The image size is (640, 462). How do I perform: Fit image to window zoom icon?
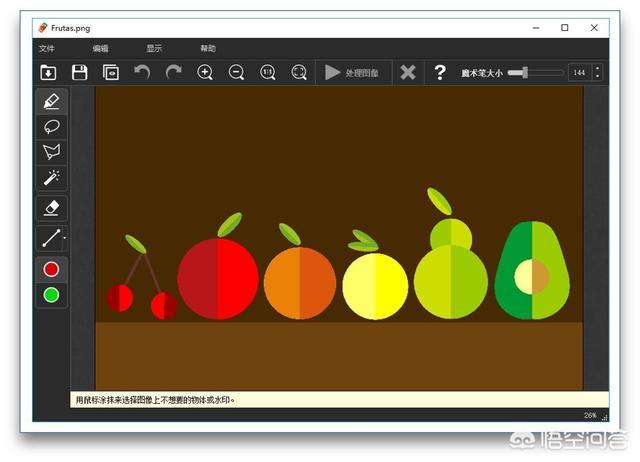click(x=299, y=73)
